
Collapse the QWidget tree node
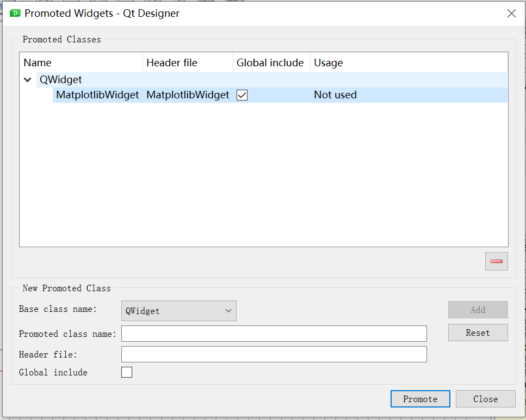tap(28, 80)
